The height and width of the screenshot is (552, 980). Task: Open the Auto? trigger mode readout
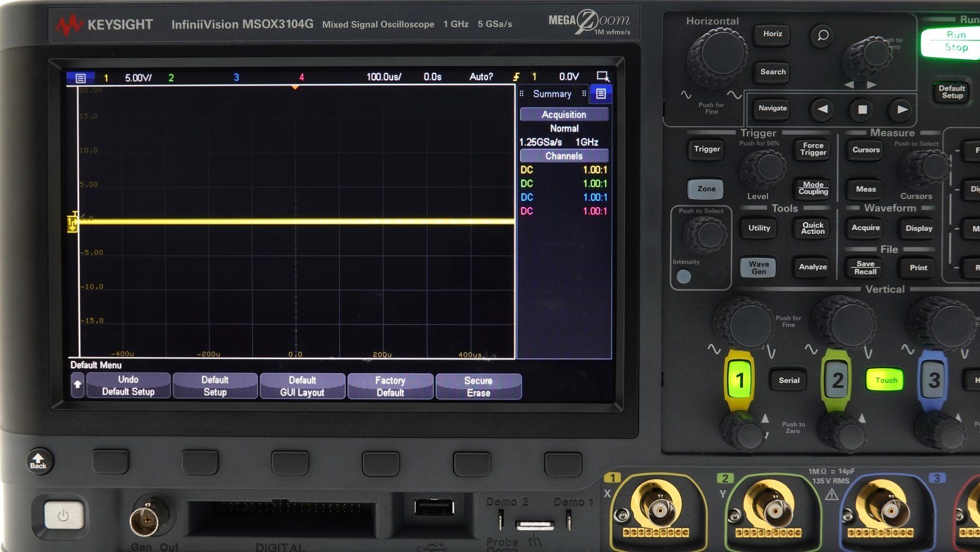pyautogui.click(x=481, y=77)
